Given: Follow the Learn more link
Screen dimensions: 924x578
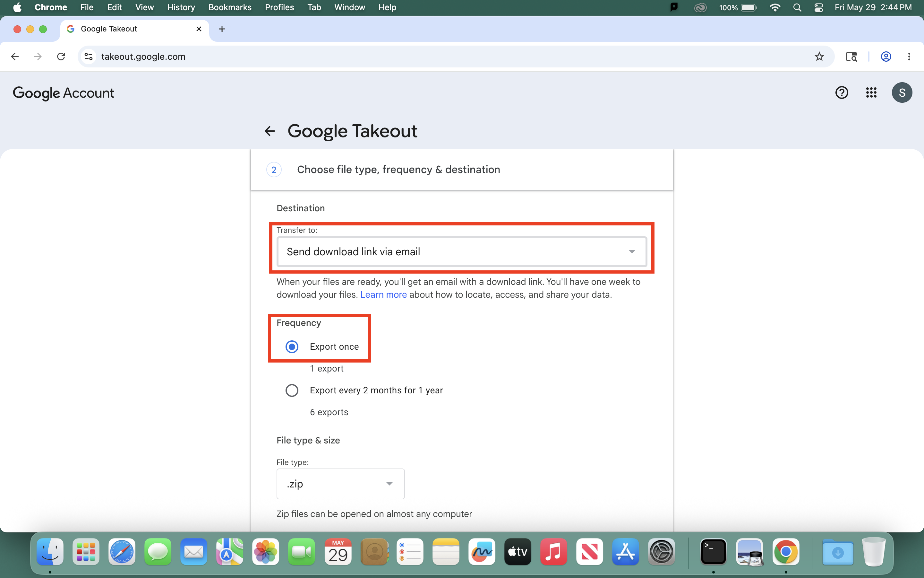Looking at the screenshot, I should coord(383,295).
